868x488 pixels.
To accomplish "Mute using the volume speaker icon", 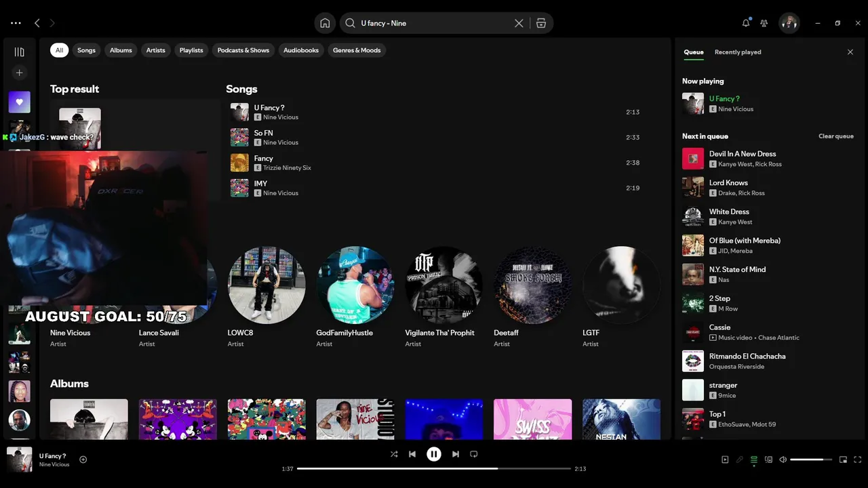I will coord(783,460).
